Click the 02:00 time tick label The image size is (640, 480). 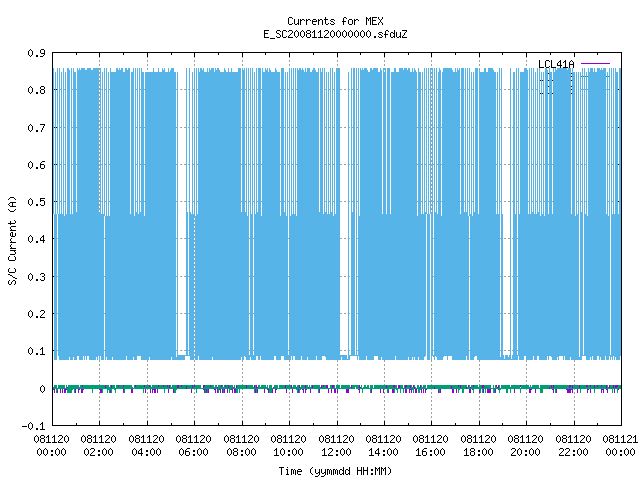(98, 452)
